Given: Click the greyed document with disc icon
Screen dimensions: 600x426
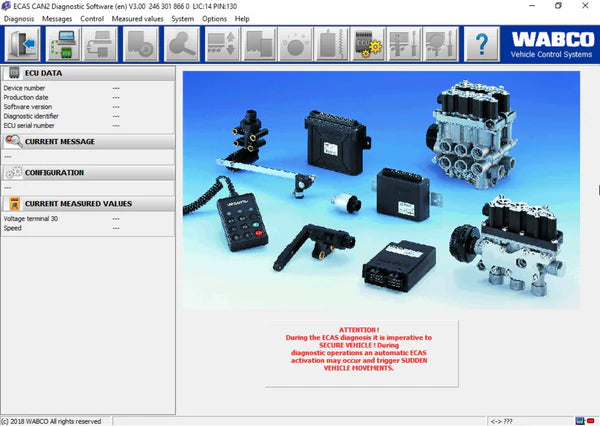Looking at the screenshot, I should coord(140,44).
